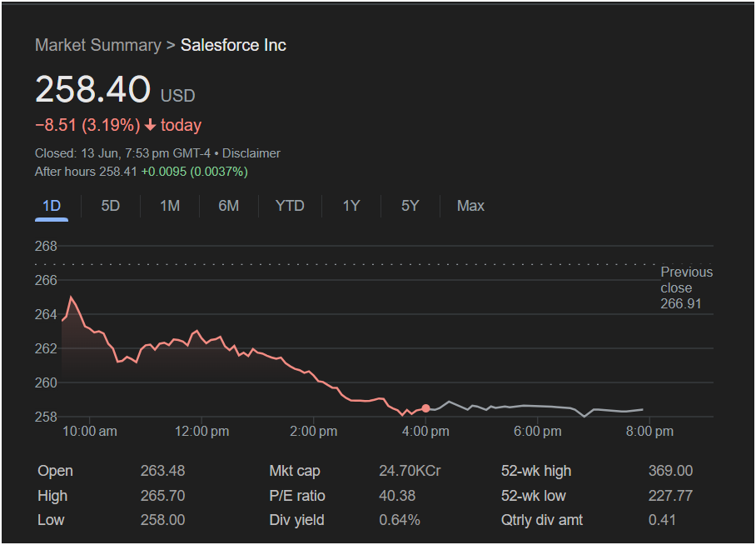Viewport: 756px width, 545px height.
Task: Click the 8:00 pm axis label
Action: [x=649, y=432]
